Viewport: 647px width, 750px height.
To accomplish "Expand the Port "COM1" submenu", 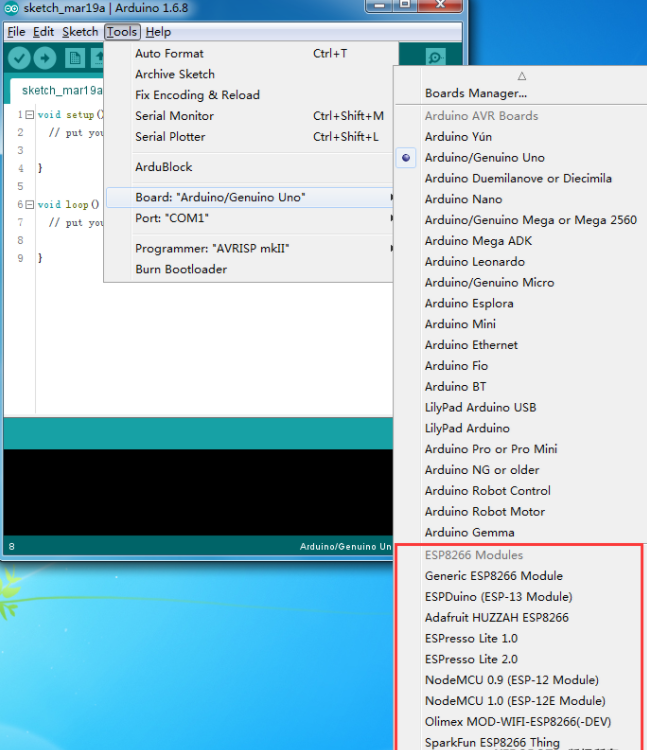I will 249,218.
